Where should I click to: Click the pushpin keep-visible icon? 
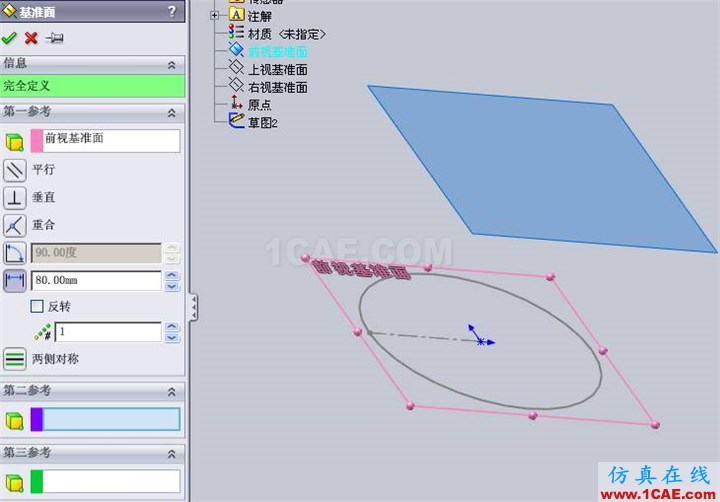pos(55,38)
